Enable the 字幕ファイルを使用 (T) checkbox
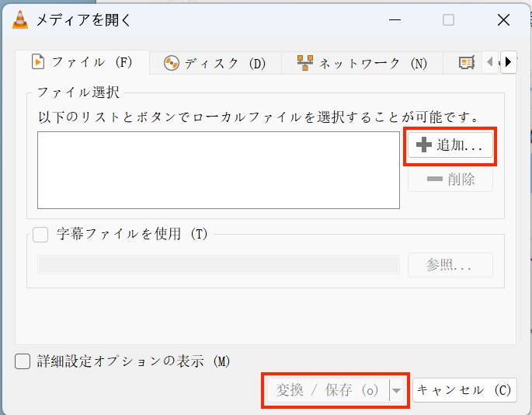The width and height of the screenshot is (532, 415). coord(40,235)
